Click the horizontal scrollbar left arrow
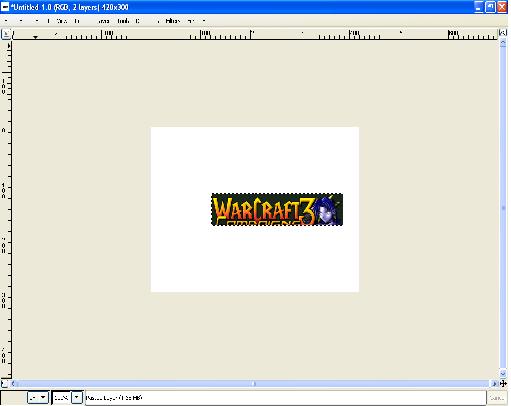This screenshot has height=406, width=511. (14, 384)
